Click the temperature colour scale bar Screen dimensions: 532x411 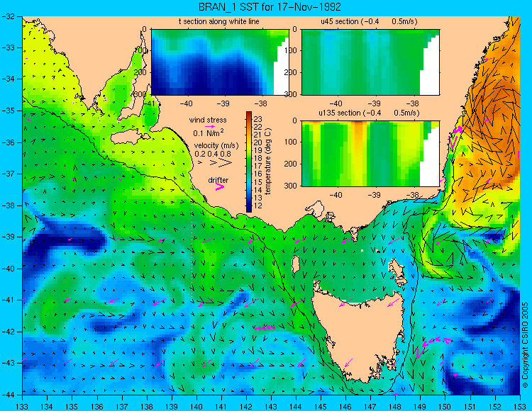pyautogui.click(x=249, y=162)
